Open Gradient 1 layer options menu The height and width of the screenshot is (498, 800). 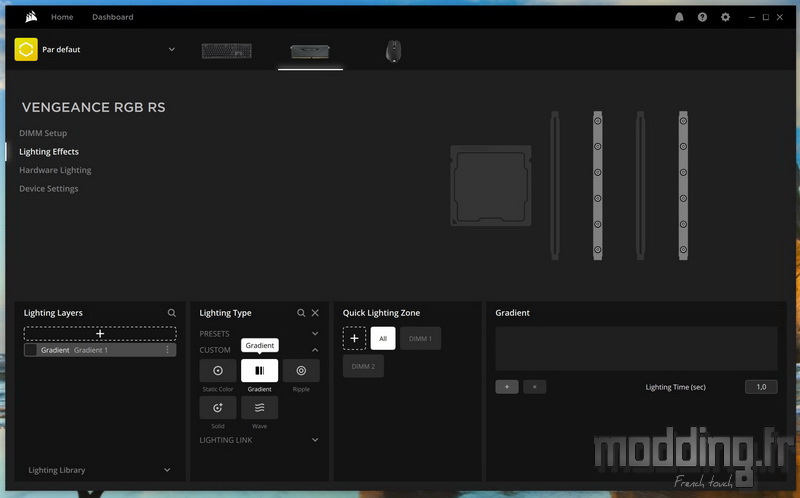pos(167,350)
